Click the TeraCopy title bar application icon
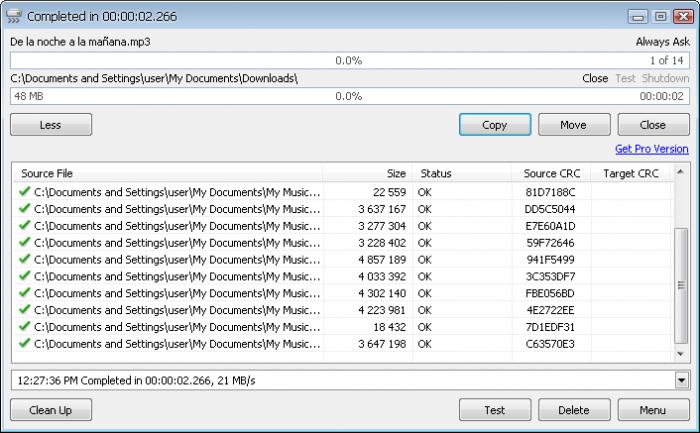The image size is (700, 433). click(x=14, y=16)
